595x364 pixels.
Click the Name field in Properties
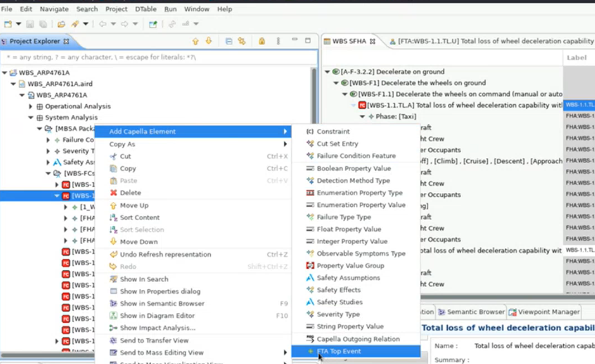click(534, 346)
